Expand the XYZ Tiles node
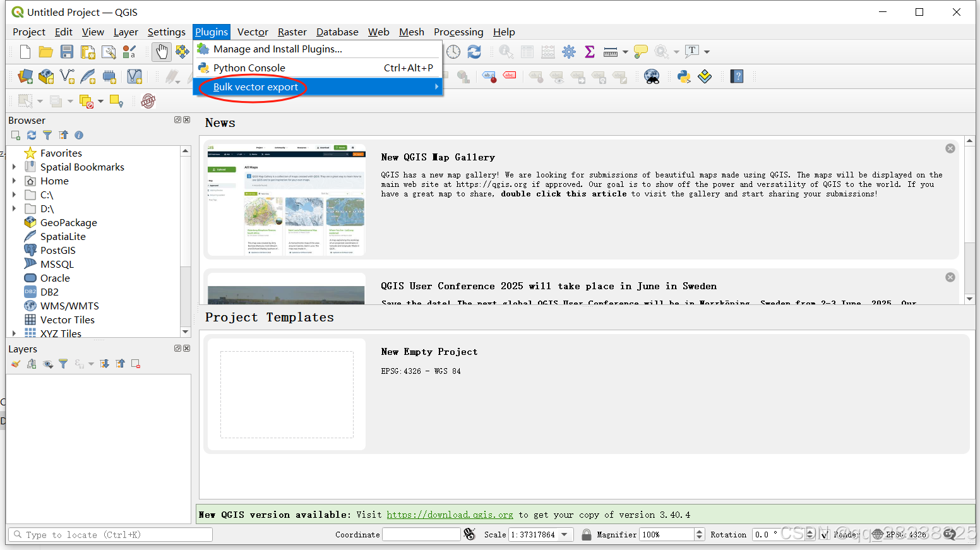The image size is (980, 550). [x=14, y=333]
